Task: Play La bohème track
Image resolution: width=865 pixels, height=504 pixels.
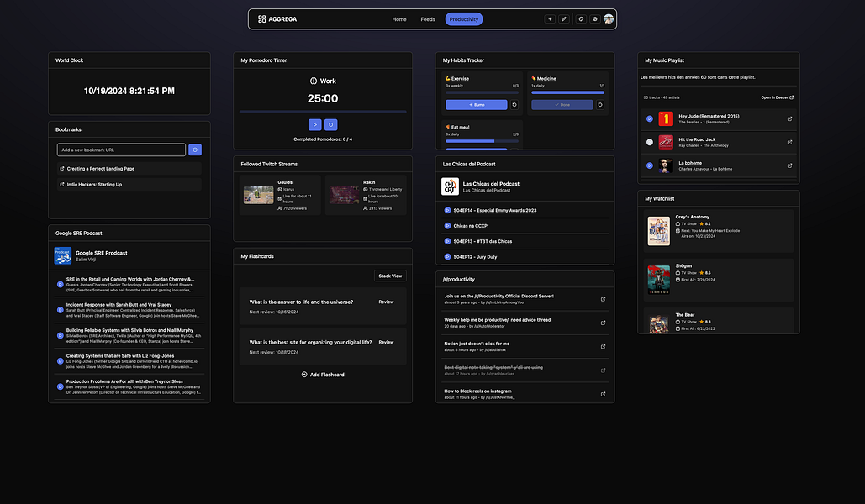Action: pyautogui.click(x=649, y=165)
